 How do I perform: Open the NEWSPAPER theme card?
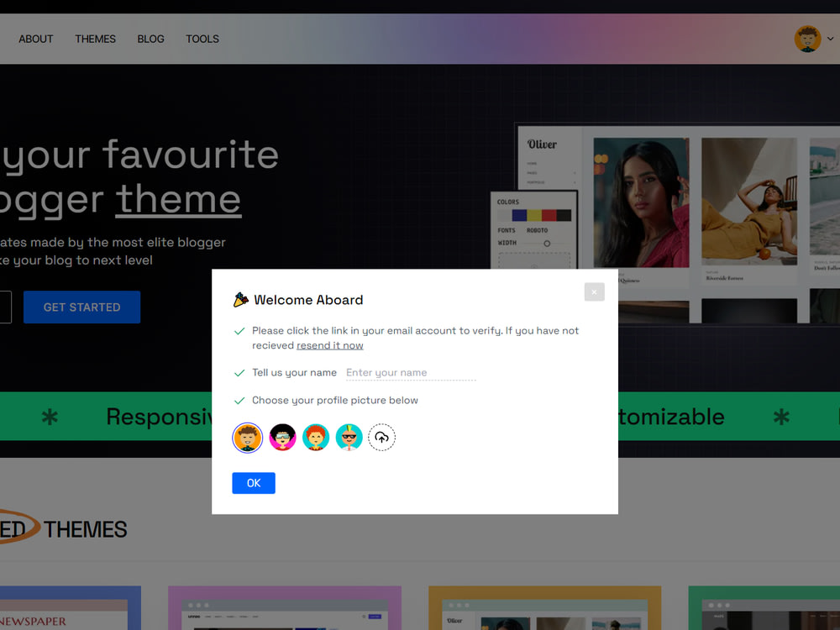71,608
